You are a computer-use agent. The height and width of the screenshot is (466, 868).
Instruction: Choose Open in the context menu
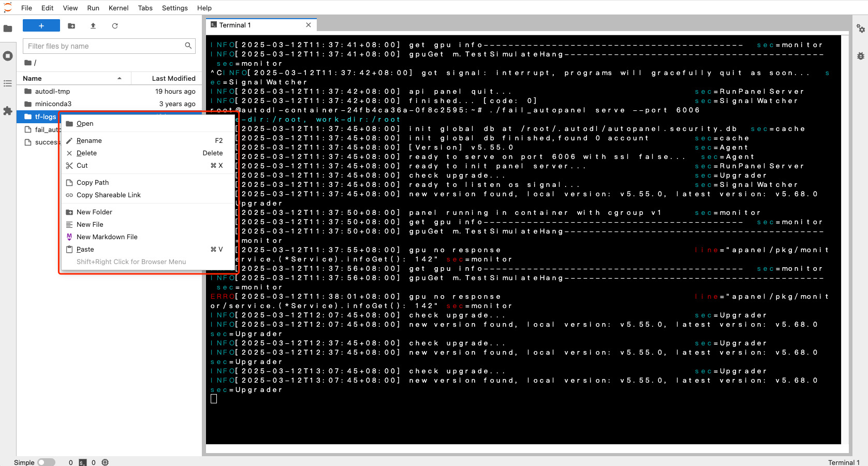148,123
